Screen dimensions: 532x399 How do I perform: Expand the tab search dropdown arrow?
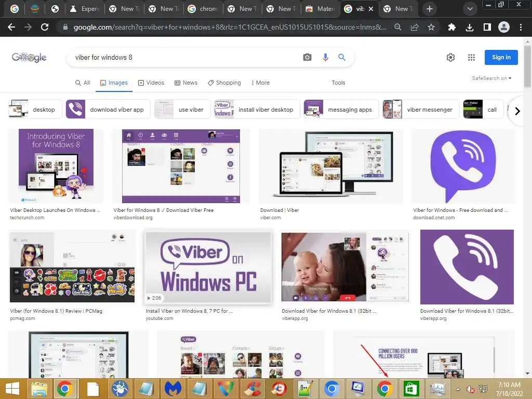tap(470, 9)
